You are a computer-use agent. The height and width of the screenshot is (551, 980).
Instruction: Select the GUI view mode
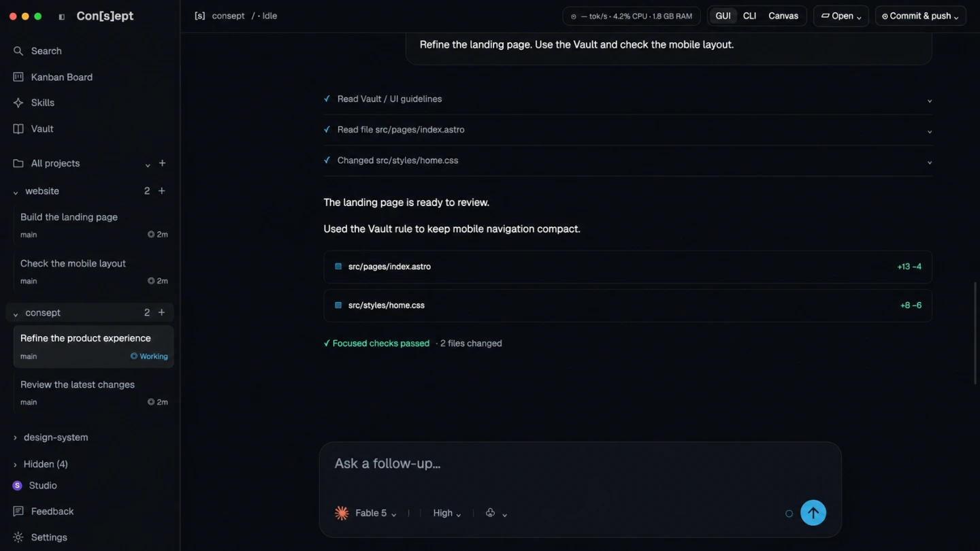click(x=723, y=16)
